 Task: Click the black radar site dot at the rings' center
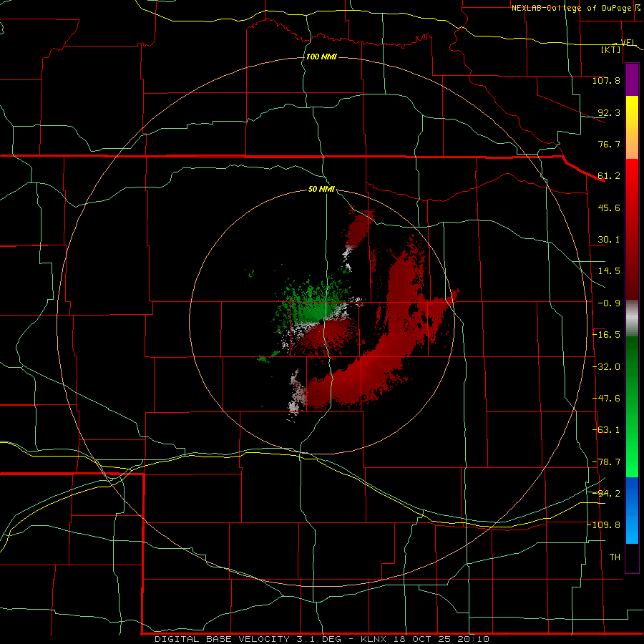pyautogui.click(x=321, y=321)
